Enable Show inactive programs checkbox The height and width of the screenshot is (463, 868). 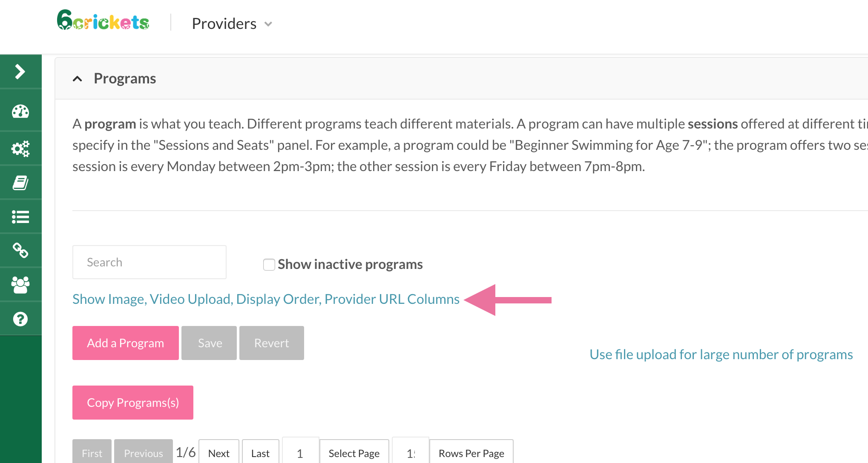(x=269, y=265)
